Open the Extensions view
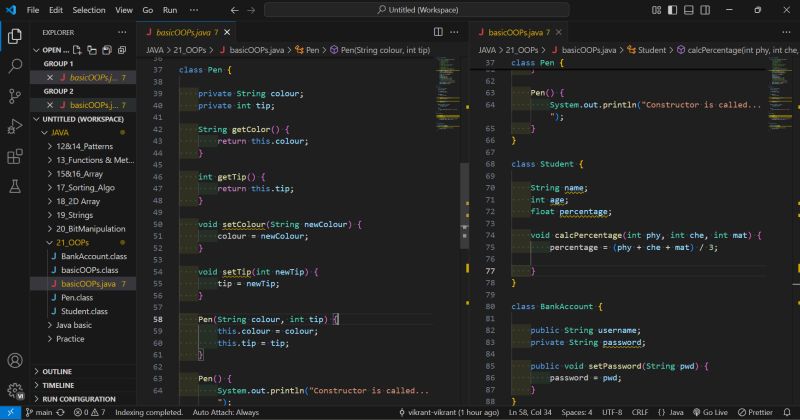 click(15, 156)
